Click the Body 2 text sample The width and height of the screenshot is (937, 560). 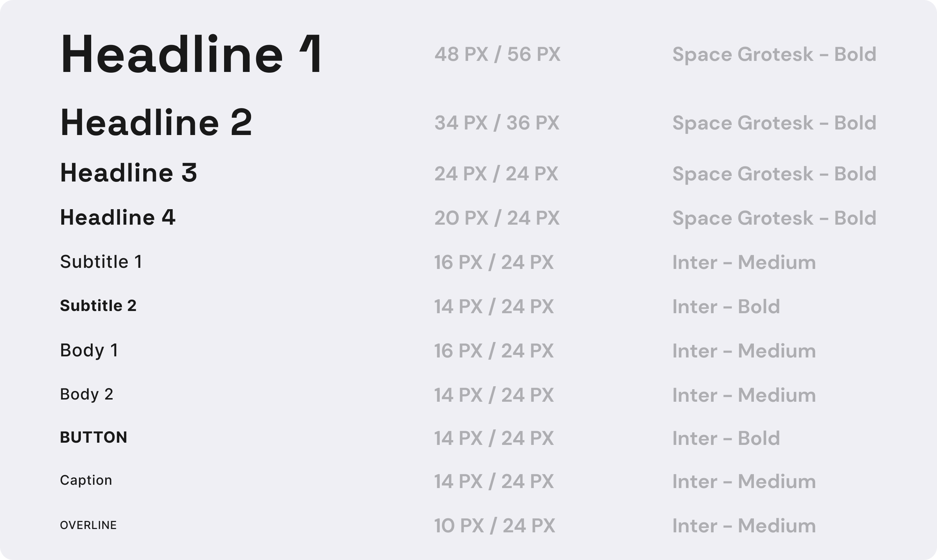pyautogui.click(x=86, y=394)
